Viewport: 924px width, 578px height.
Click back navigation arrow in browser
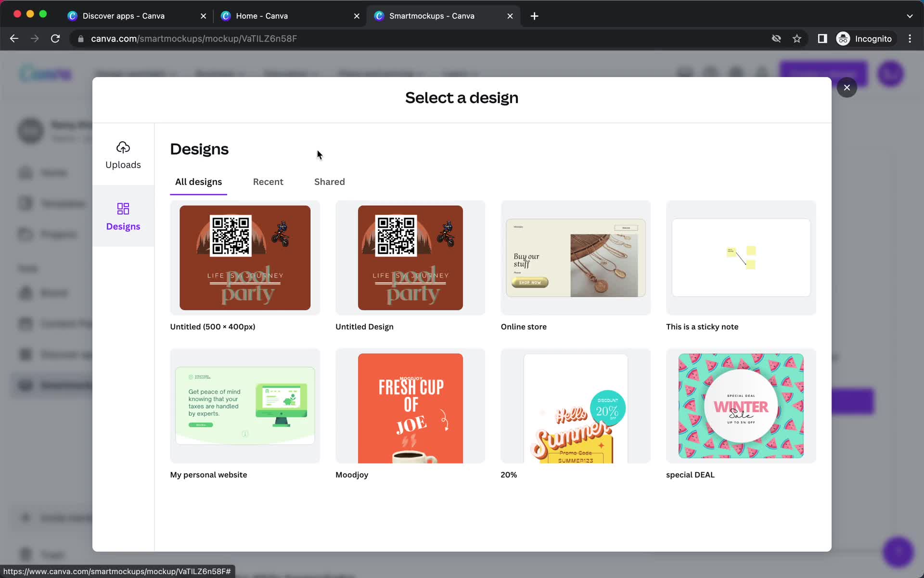click(14, 38)
